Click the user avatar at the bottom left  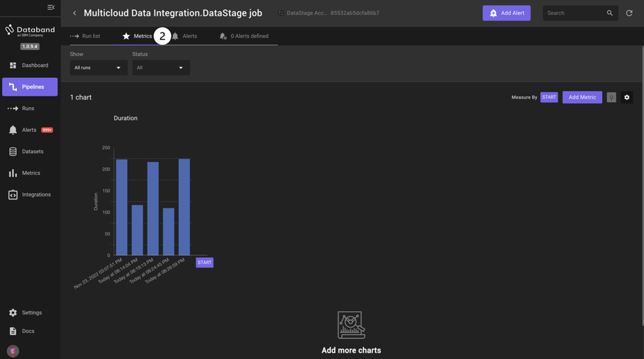13,351
